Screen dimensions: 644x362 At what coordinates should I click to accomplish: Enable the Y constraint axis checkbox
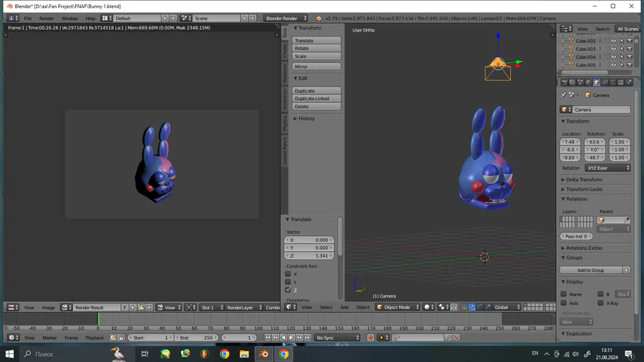point(288,282)
